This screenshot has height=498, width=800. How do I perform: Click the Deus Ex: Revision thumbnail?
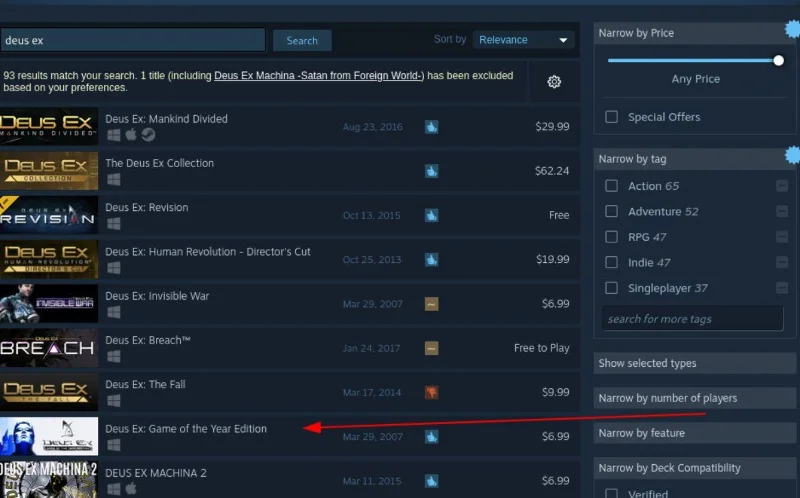49,215
